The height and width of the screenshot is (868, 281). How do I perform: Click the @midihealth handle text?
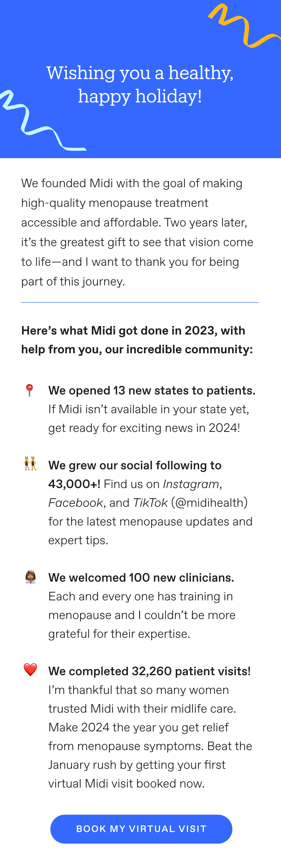click(x=209, y=502)
